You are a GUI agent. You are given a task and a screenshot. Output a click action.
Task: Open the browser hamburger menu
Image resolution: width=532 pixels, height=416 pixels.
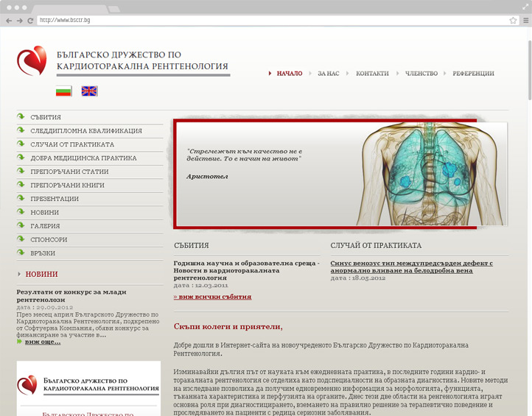525,21
